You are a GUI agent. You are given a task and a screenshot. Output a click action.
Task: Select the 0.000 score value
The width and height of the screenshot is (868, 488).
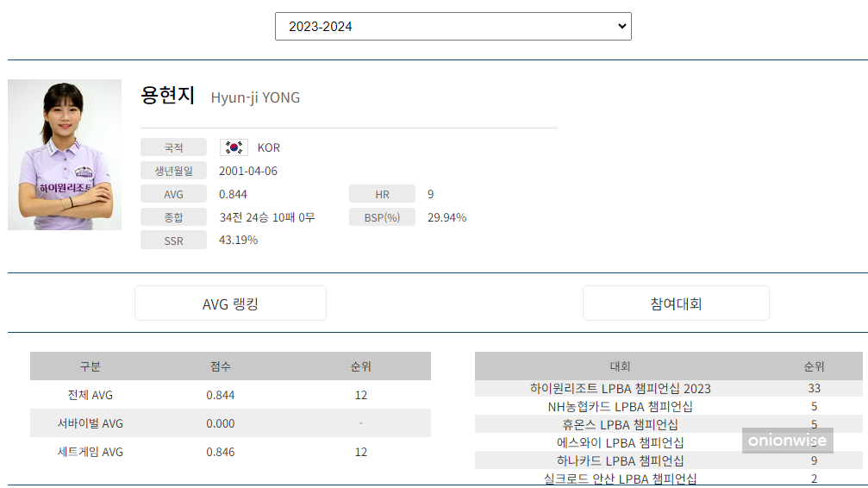(221, 423)
